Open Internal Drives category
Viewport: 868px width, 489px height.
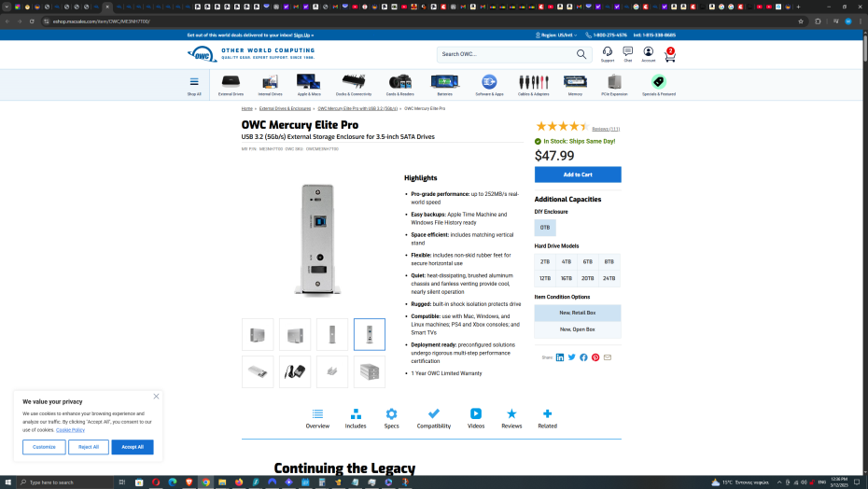(270, 85)
